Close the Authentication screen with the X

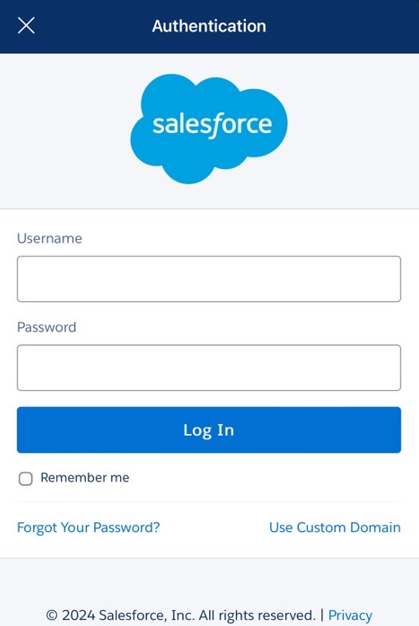[26, 26]
